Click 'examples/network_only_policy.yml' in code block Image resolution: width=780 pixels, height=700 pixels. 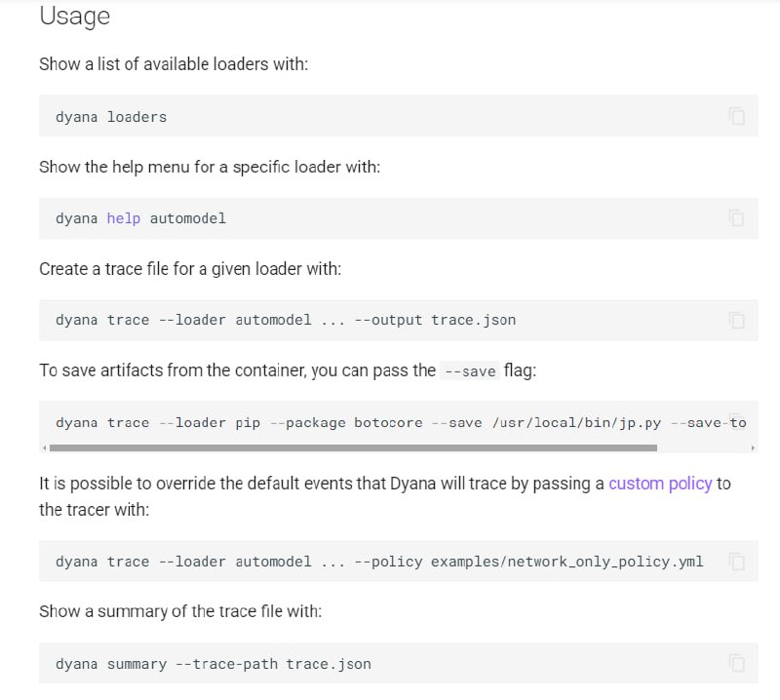click(x=565, y=562)
